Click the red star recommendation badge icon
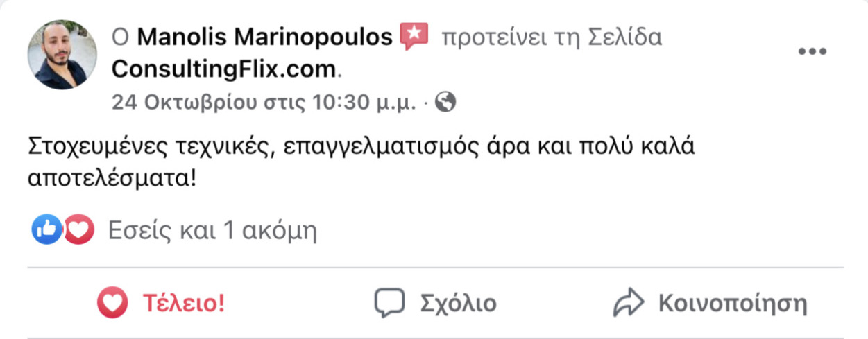The width and height of the screenshot is (868, 339). [414, 36]
